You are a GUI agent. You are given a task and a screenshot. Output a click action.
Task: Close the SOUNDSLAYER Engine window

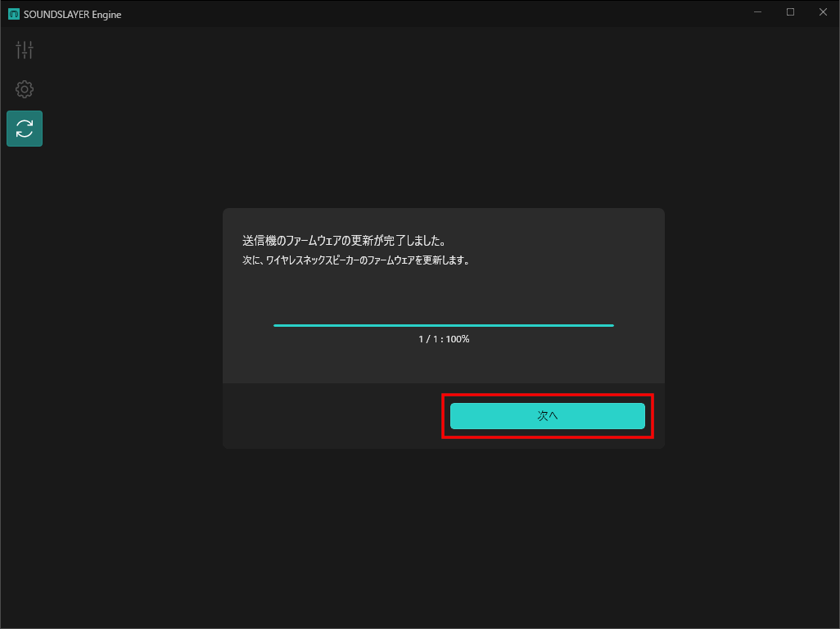coord(823,12)
